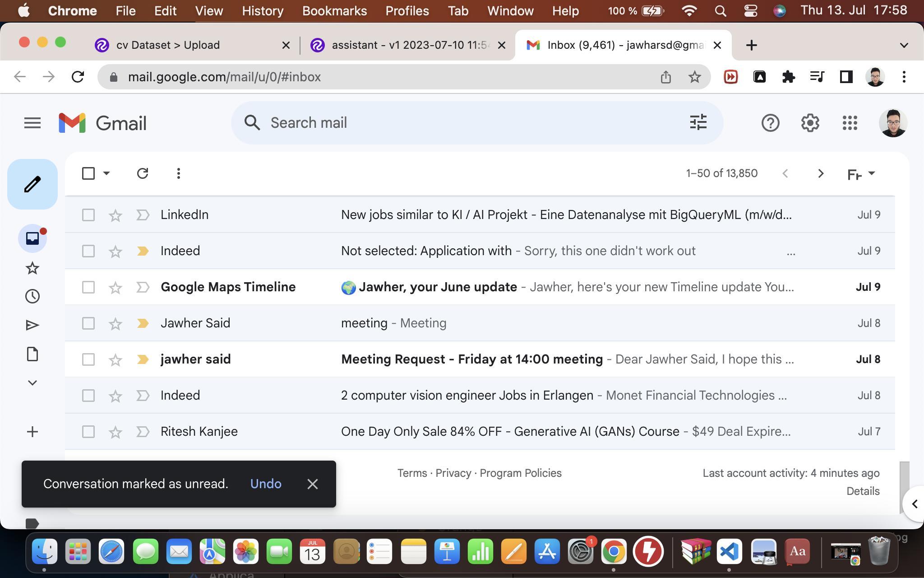Click the compose pencil button
Image resolution: width=924 pixels, height=578 pixels.
[32, 184]
